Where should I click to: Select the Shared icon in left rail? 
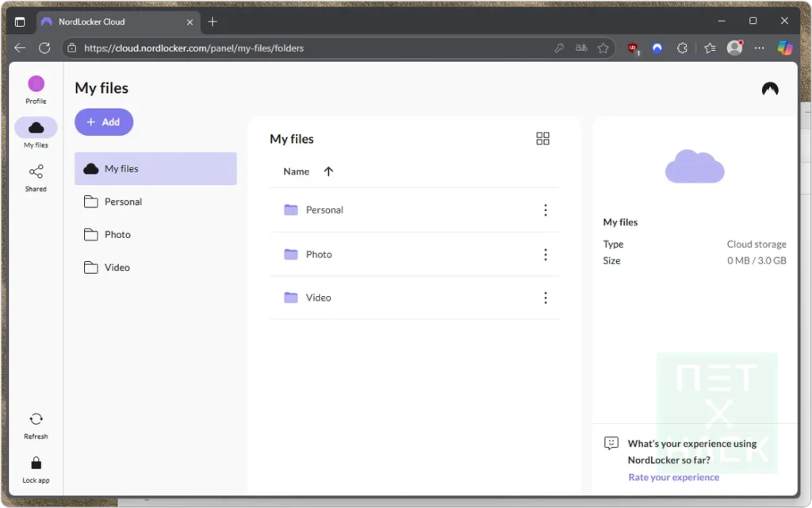(36, 172)
